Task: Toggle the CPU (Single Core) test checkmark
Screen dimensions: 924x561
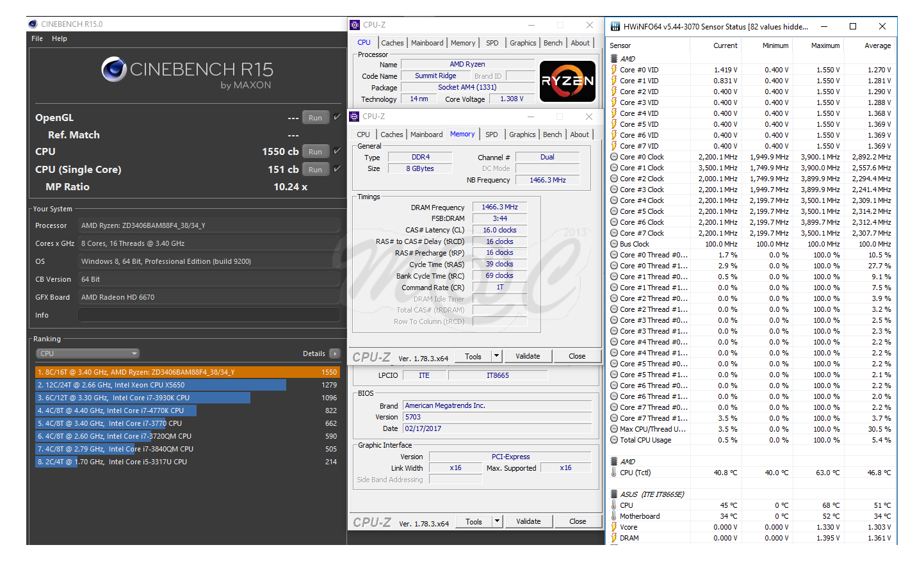Action: [x=337, y=169]
